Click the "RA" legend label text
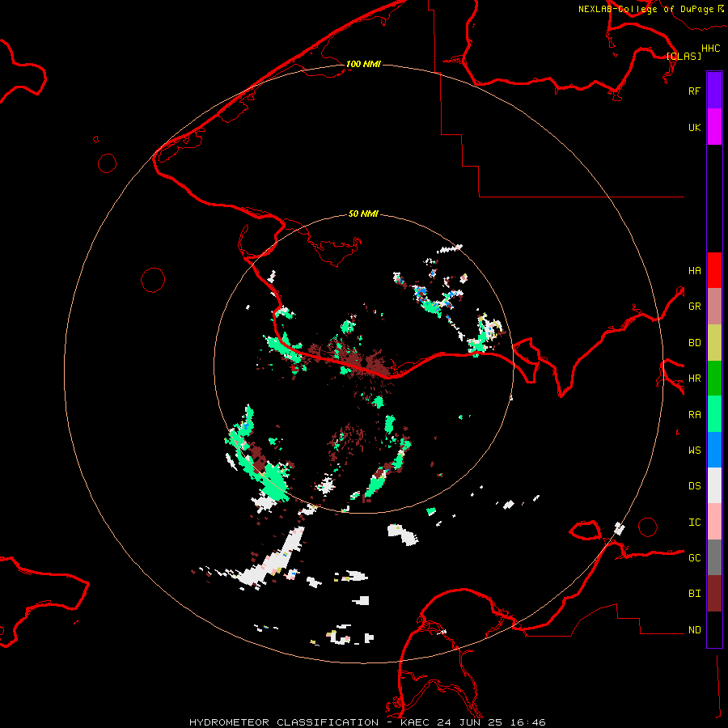Viewport: 728px width, 728px height. (694, 415)
